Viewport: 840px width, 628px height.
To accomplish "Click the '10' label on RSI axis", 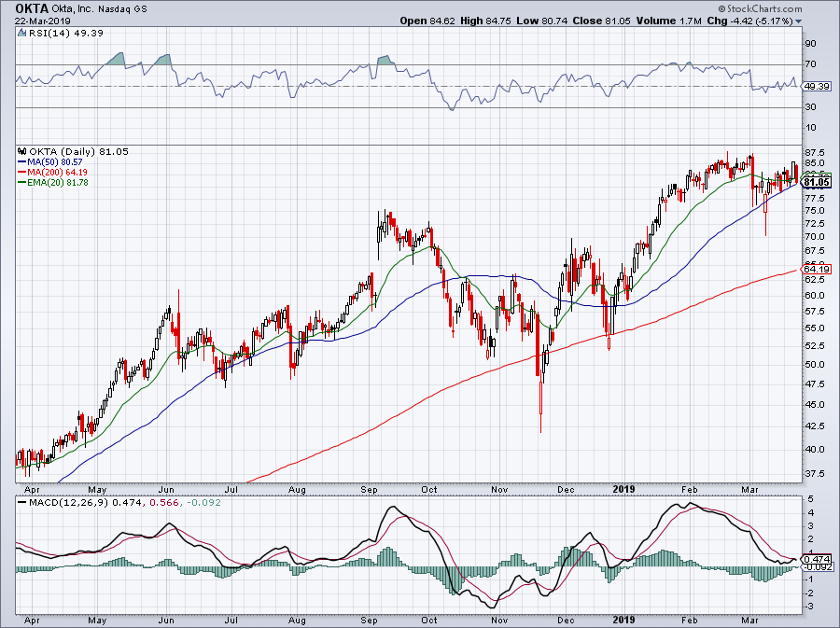I will click(810, 128).
